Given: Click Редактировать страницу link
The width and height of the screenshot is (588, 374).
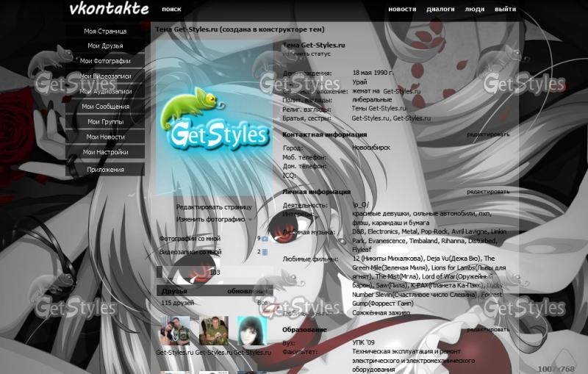Looking at the screenshot, I should 214,207.
